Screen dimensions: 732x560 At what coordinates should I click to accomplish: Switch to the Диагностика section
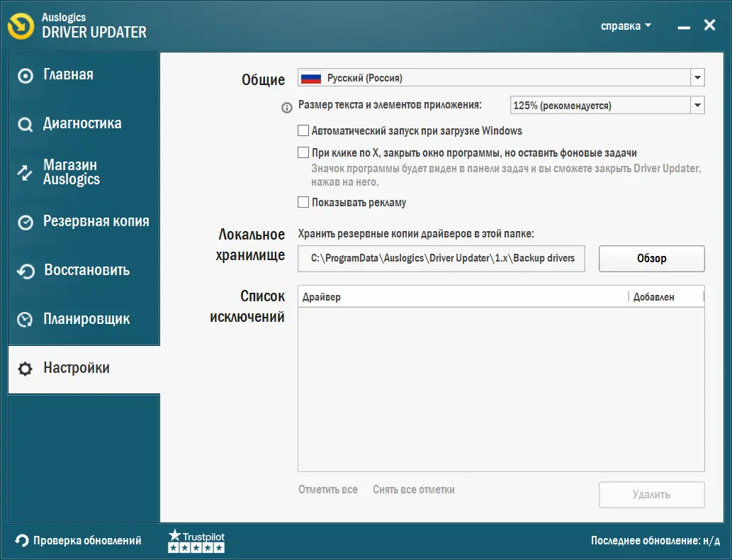point(84,124)
